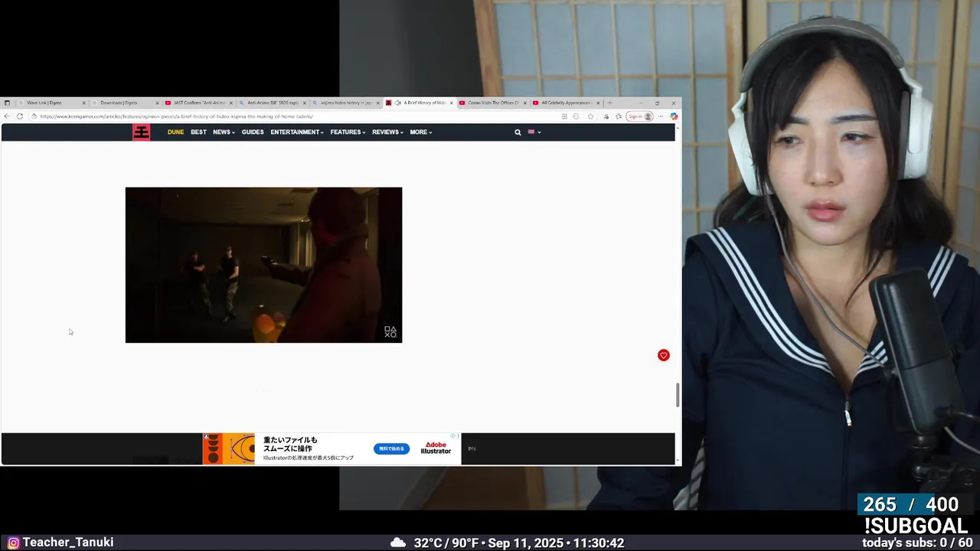Image resolution: width=980 pixels, height=551 pixels.
Task: Close the All Celebrity Appearances tab
Action: tap(598, 103)
